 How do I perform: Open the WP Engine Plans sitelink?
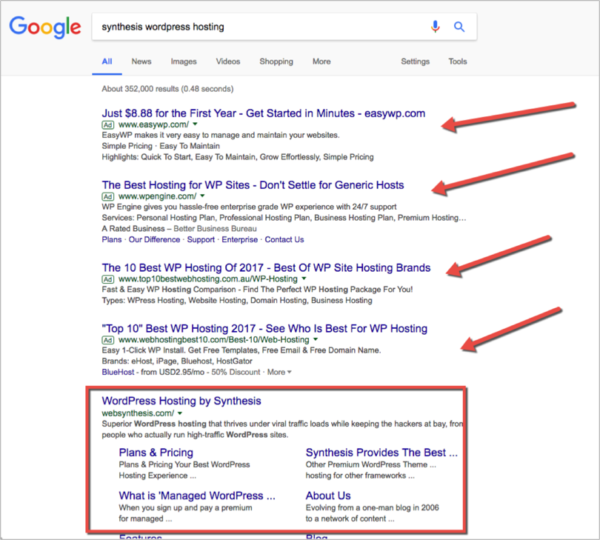112,240
